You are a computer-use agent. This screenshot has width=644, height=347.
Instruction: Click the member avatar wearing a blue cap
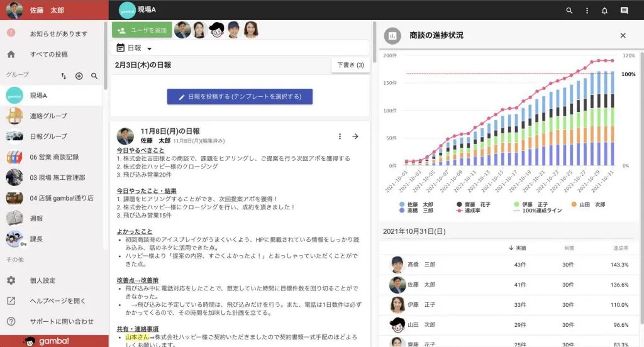point(234,30)
